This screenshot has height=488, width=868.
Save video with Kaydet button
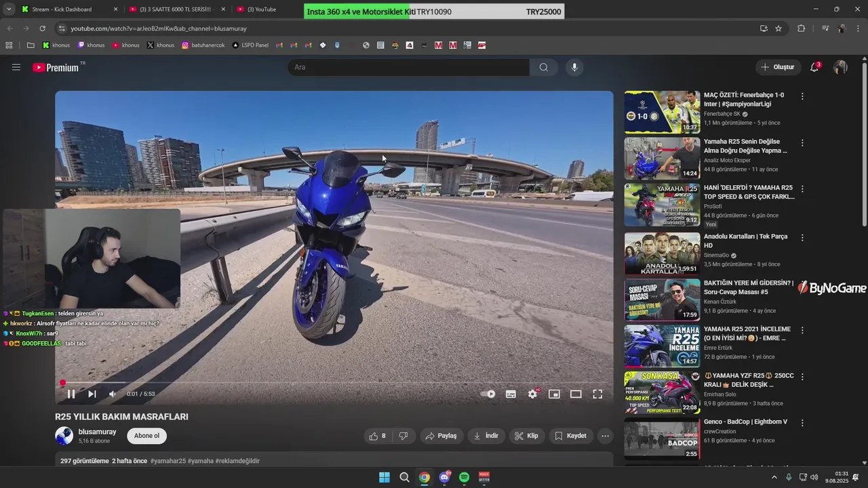tap(571, 436)
